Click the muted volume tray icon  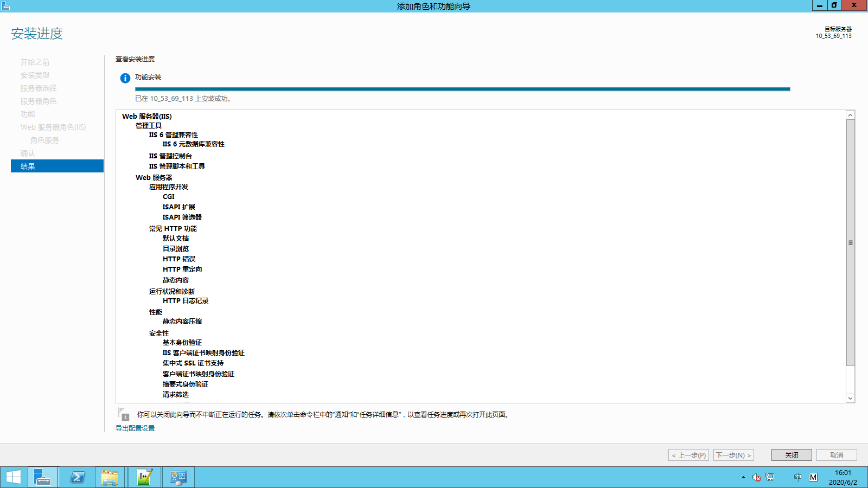(756, 477)
